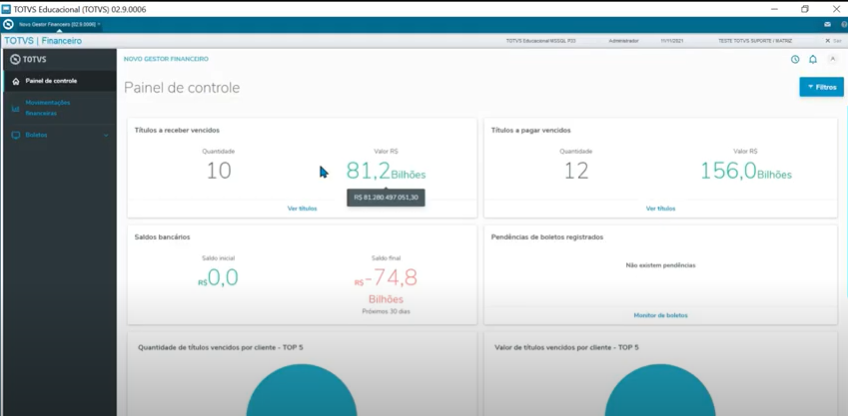Click the Sair exit button

point(831,41)
